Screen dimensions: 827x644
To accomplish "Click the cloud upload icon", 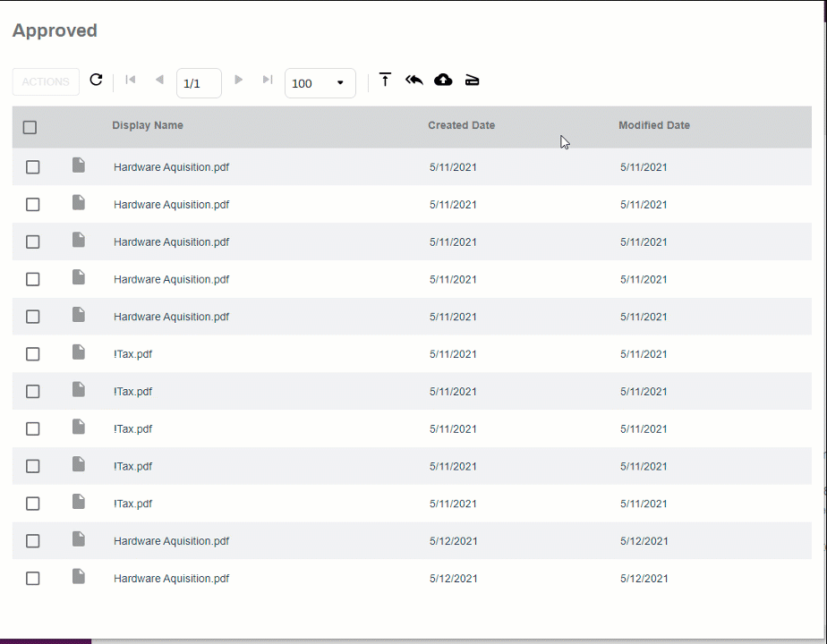I will click(443, 80).
